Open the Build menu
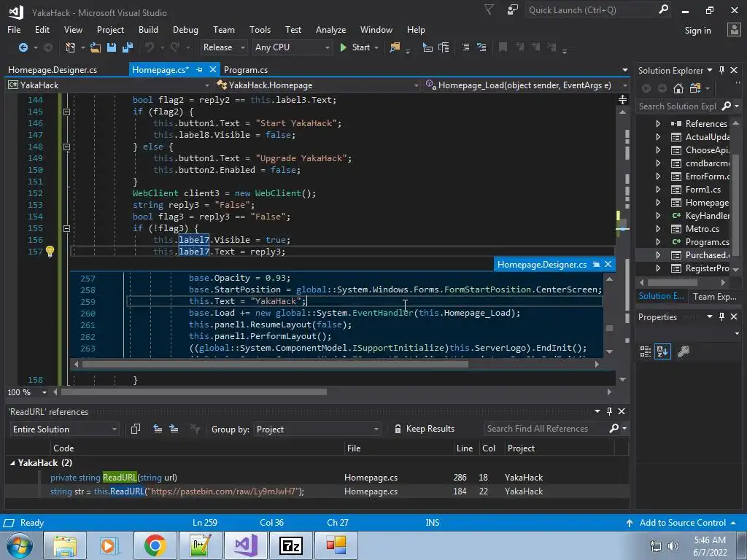Screen dimensions: 747x560 point(148,29)
